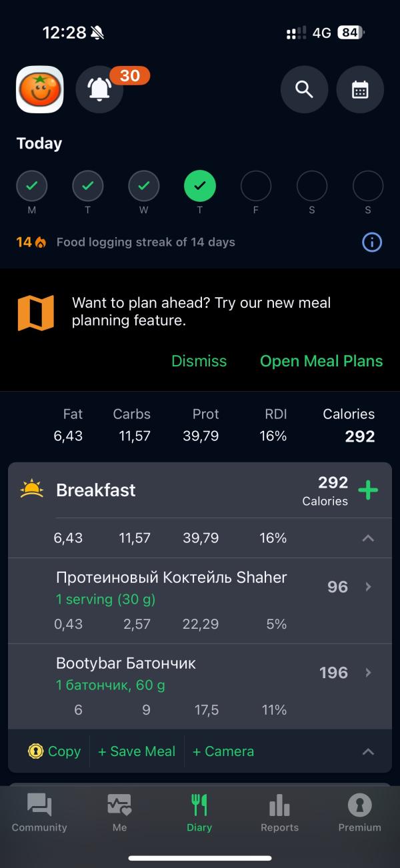Viewport: 400px width, 868px height.
Task: Dismiss the meal planning banner
Action: pyautogui.click(x=199, y=361)
